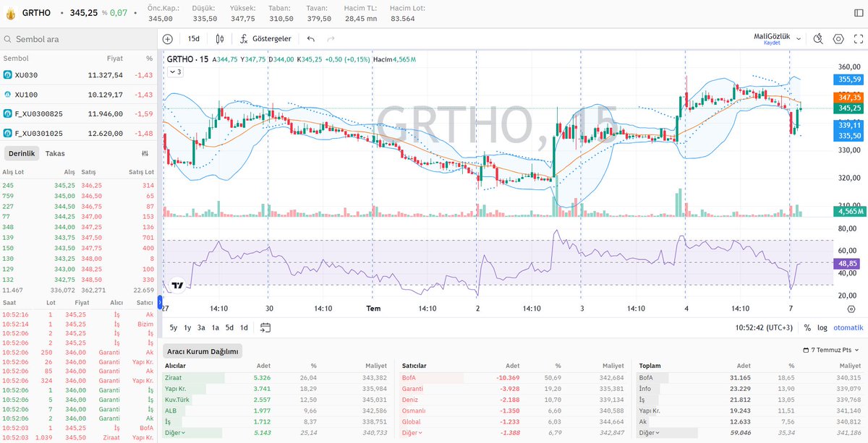
Task: Toggle otomatik auto scale
Action: coord(848,327)
